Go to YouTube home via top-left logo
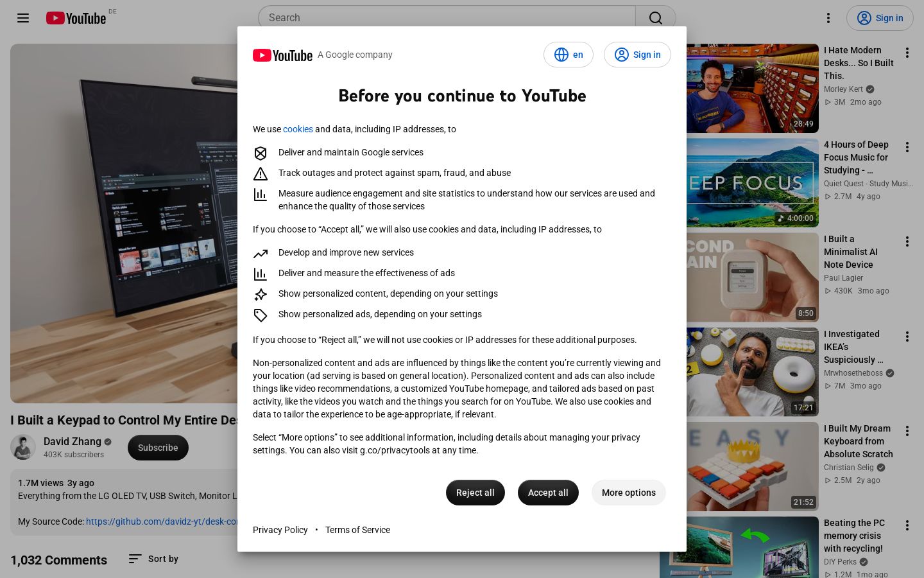This screenshot has height=578, width=924. 76,18
